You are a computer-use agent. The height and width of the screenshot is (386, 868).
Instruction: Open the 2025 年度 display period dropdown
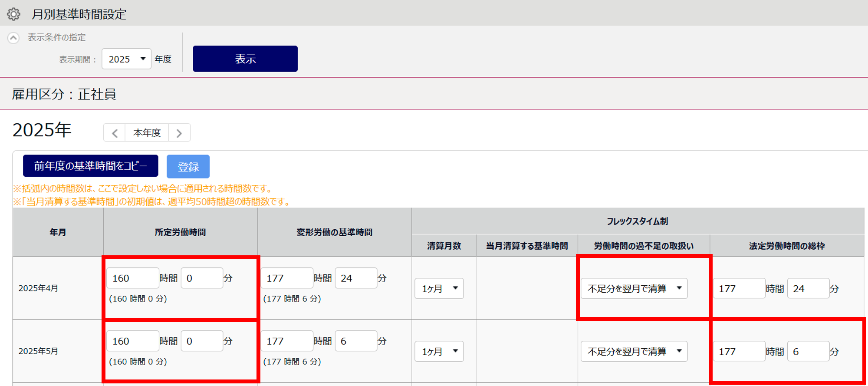pyautogui.click(x=126, y=59)
